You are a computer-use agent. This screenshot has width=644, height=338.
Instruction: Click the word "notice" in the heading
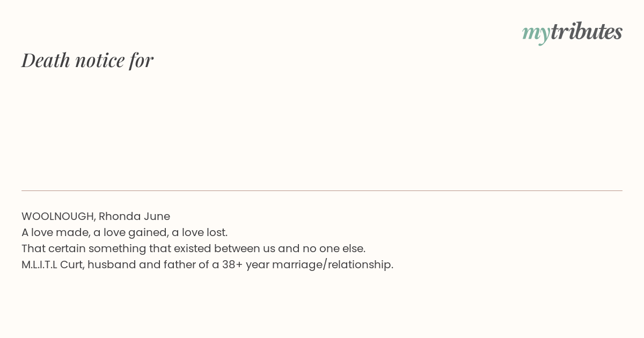click(x=100, y=60)
